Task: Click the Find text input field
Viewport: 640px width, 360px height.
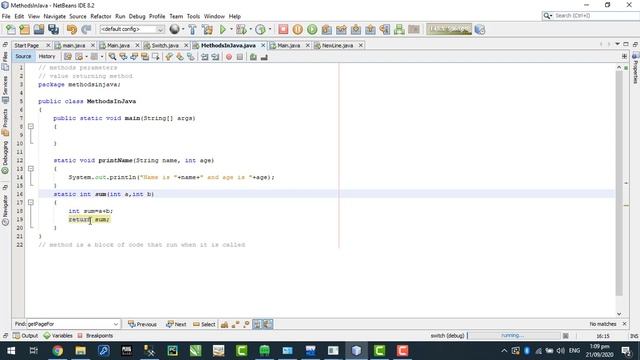Action: pos(69,324)
